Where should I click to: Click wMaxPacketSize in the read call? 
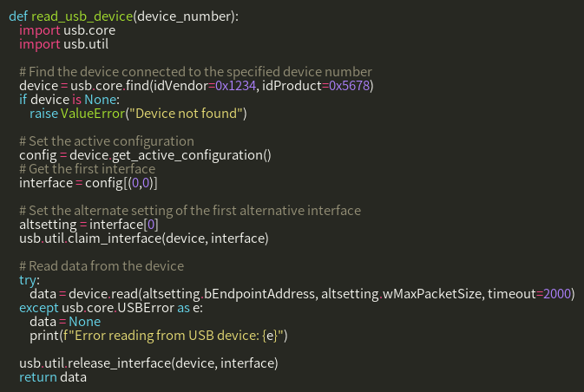click(x=432, y=294)
